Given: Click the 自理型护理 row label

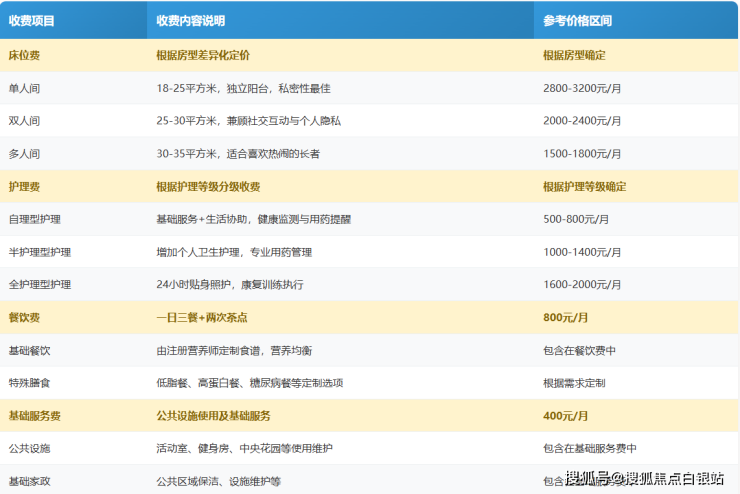Looking at the screenshot, I should point(34,219).
